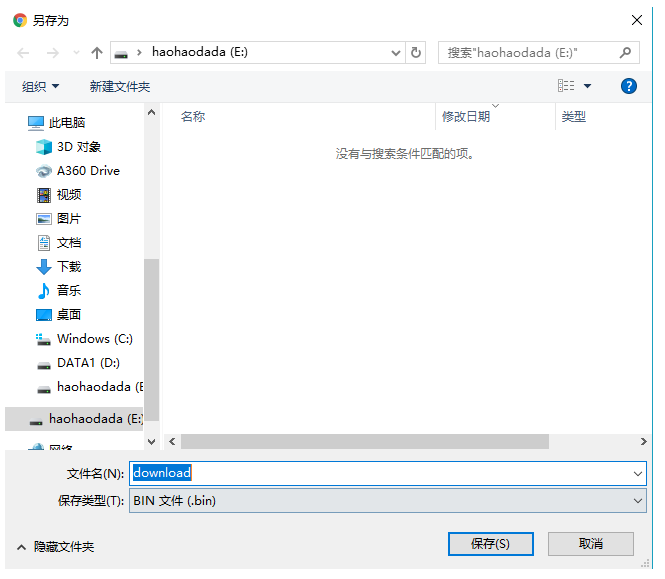Click the 3D 对象 cube icon
The image size is (665, 579).
tap(44, 147)
